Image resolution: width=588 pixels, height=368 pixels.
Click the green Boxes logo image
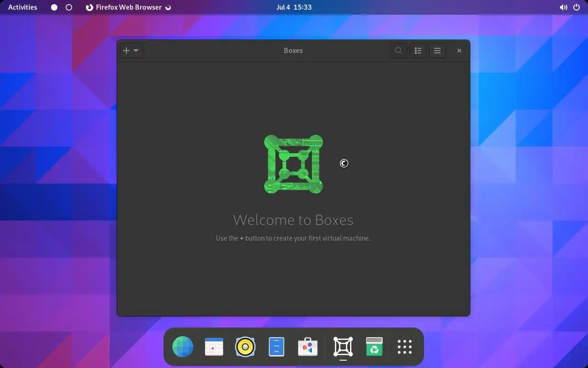[x=294, y=164]
